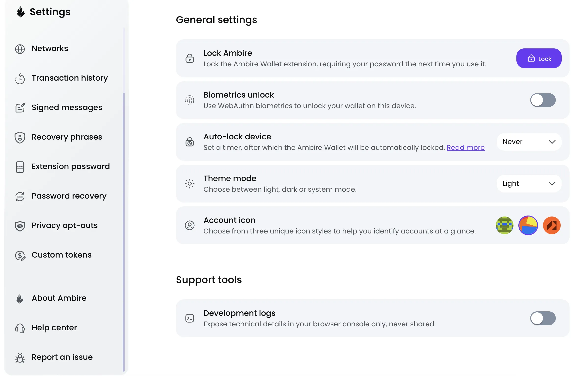The image size is (588, 376).
Task: Click the console icon for Development logs
Action: 190,318
